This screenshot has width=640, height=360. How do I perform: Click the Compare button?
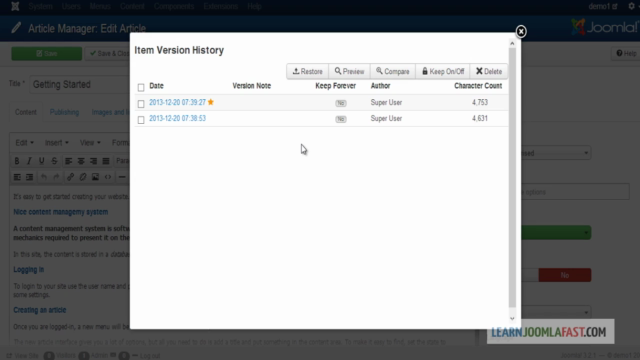[x=393, y=71]
